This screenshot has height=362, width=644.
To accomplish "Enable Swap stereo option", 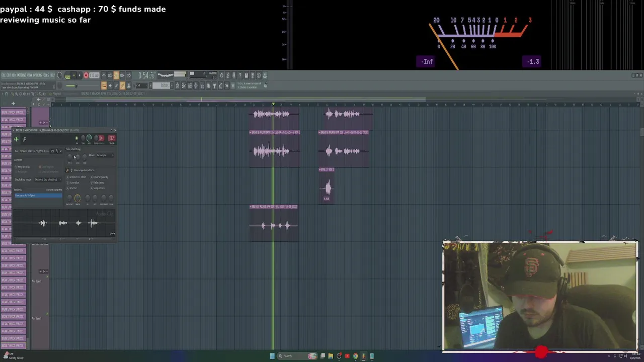I will click(98, 188).
